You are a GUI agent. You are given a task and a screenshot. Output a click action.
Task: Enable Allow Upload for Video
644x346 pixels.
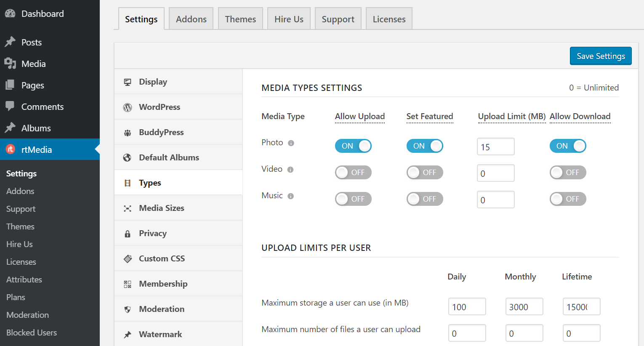tap(353, 172)
